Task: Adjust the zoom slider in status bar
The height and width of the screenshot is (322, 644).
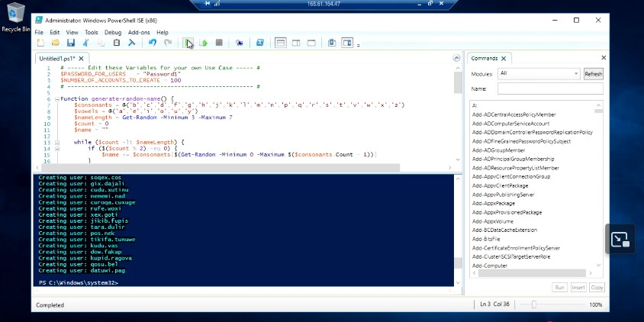Action: (x=534, y=304)
